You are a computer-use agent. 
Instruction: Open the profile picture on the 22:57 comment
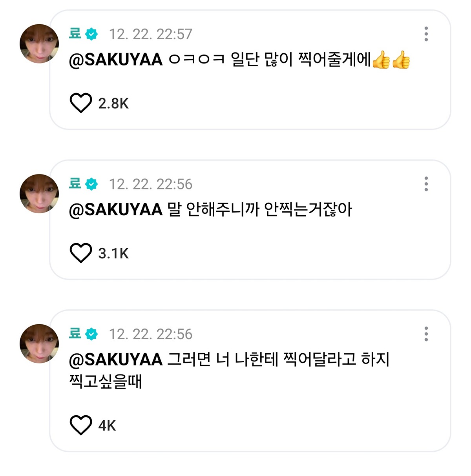click(39, 44)
